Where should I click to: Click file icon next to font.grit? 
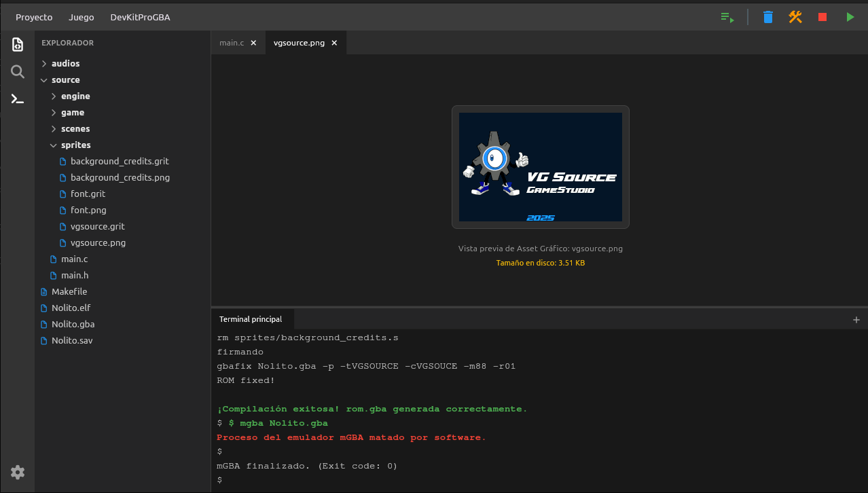pos(63,194)
